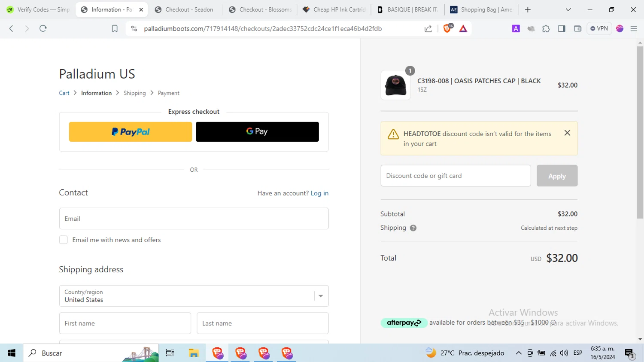Switch to Checkout - Blossoms tab
644x362 pixels.
pos(260,9)
